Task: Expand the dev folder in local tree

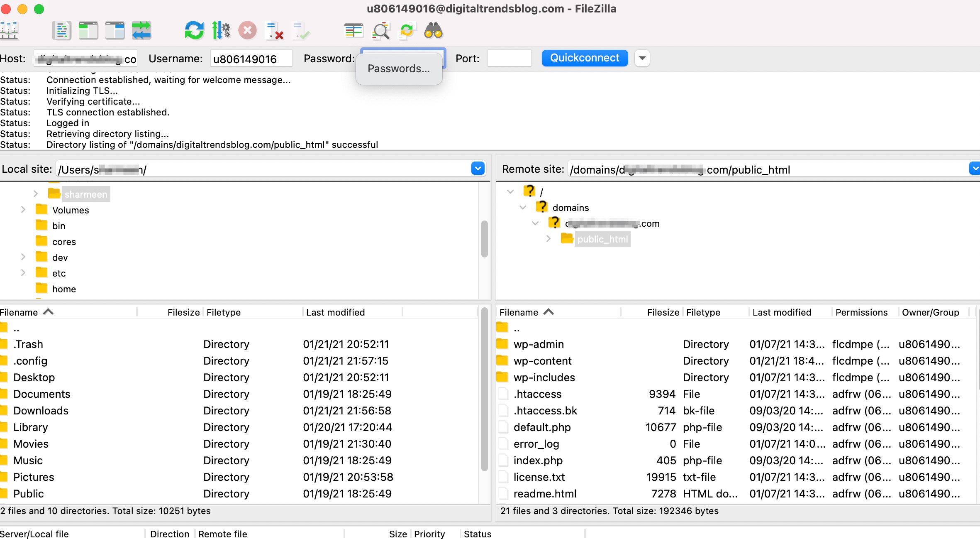Action: [x=21, y=257]
